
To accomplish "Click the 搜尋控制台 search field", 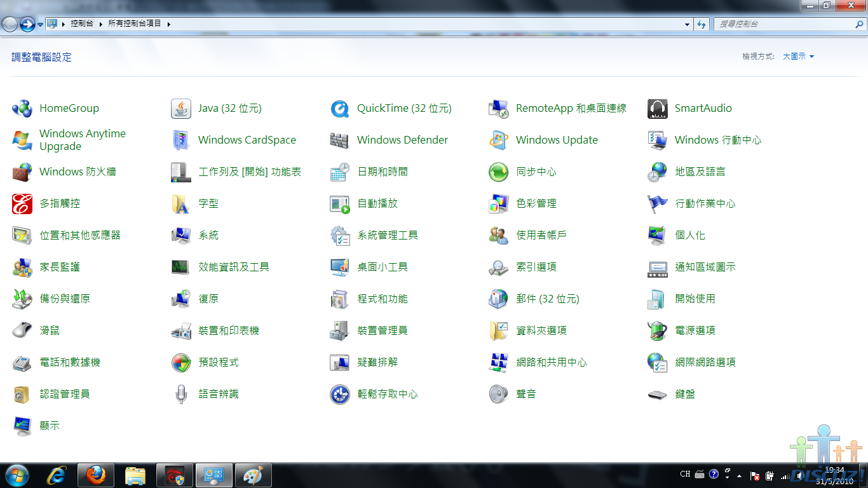I will [790, 24].
